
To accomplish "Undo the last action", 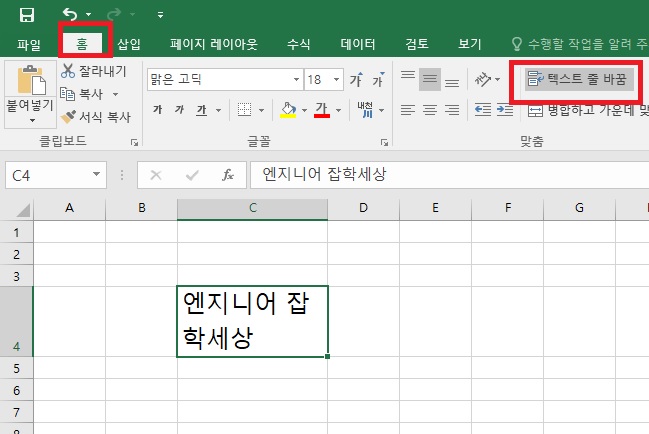I will point(70,14).
